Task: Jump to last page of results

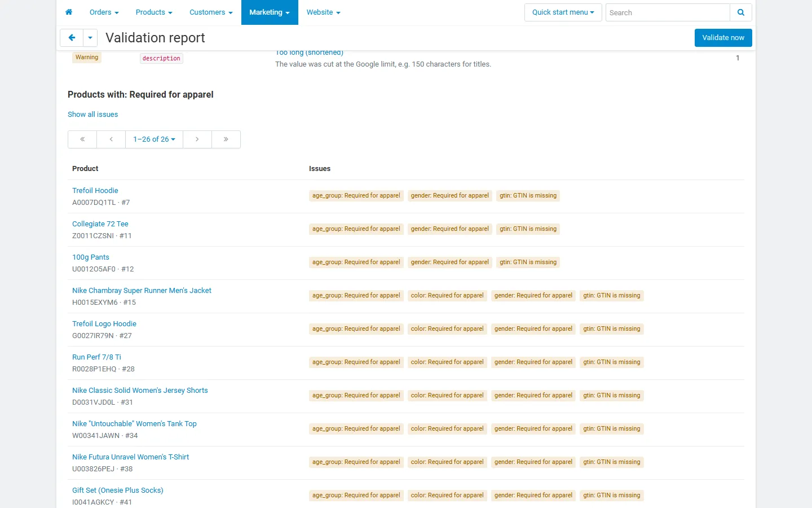Action: point(226,139)
